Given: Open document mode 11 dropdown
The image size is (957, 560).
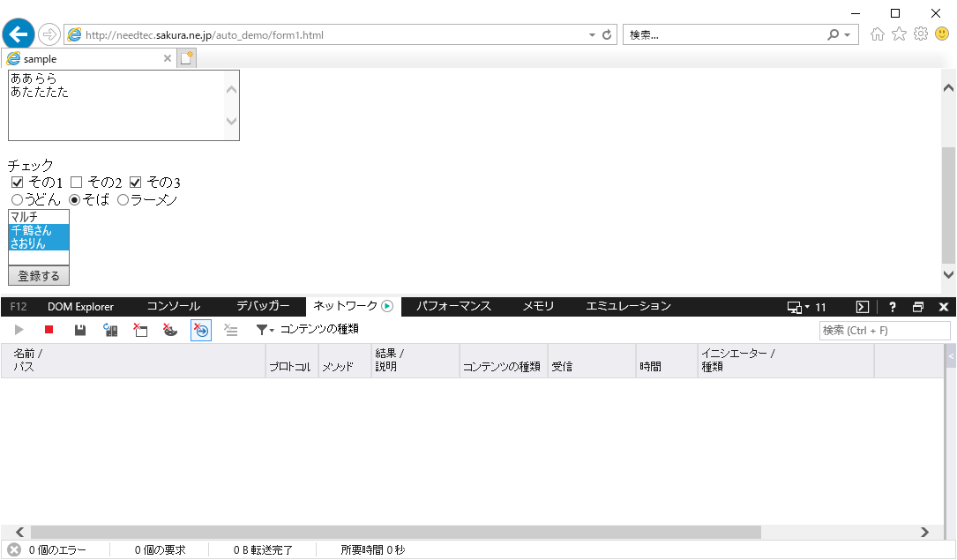Looking at the screenshot, I should coord(806,307).
